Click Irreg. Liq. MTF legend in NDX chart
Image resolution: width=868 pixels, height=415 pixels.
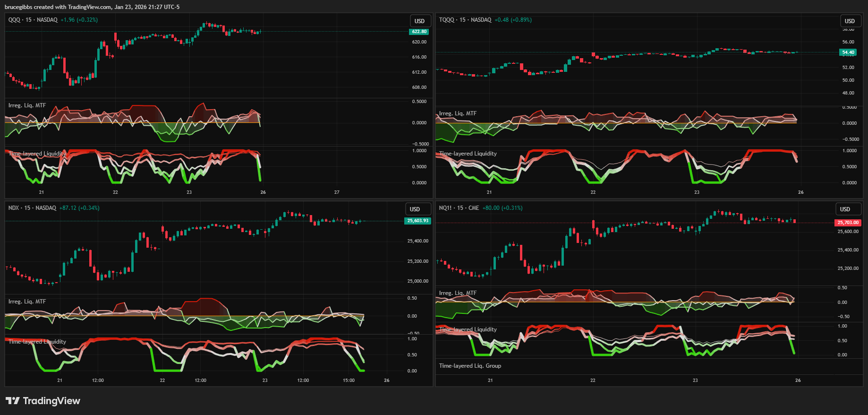(x=27, y=302)
